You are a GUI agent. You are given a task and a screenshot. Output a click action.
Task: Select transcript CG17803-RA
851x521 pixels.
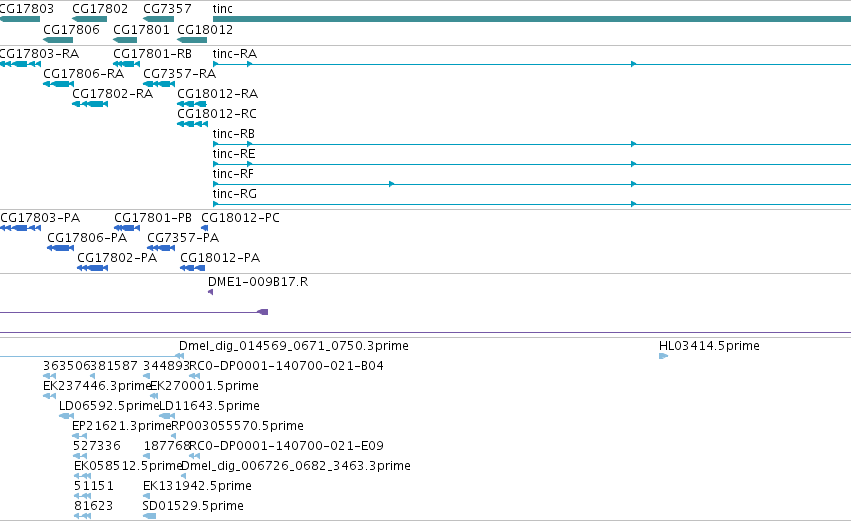(x=39, y=54)
